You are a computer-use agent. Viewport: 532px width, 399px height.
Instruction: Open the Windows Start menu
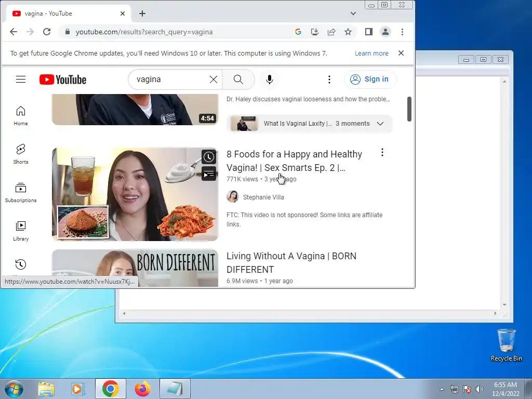[x=14, y=389]
